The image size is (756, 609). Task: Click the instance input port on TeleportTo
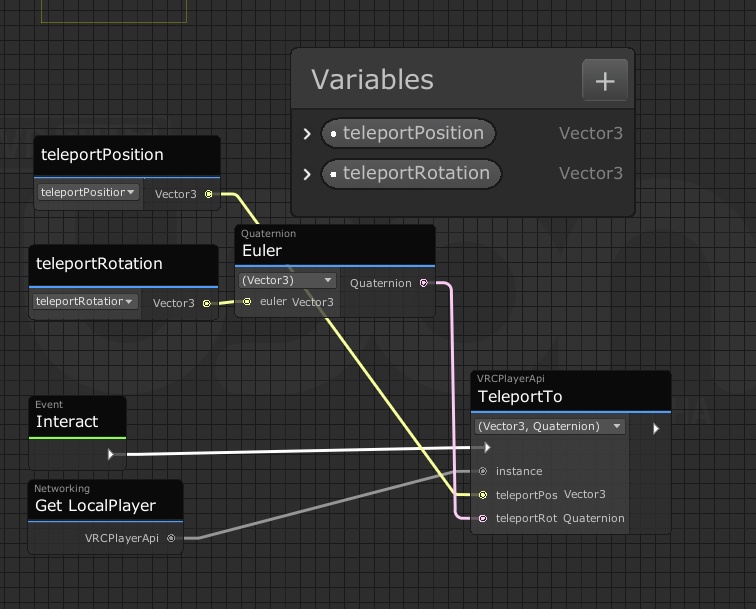pos(483,471)
